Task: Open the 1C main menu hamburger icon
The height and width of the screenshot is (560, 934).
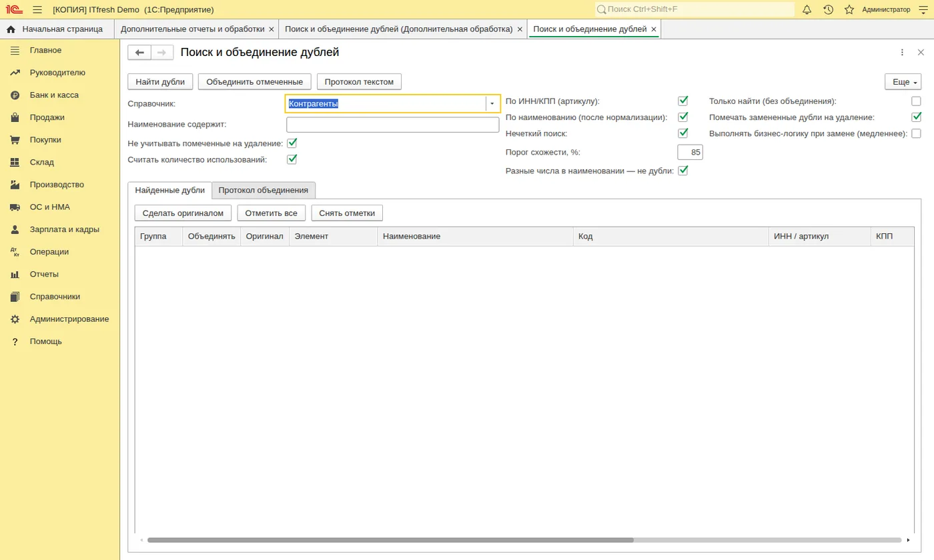Action: click(x=37, y=9)
